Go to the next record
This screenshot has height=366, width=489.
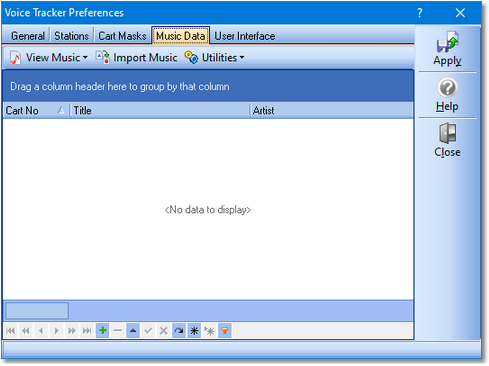[x=56, y=331]
